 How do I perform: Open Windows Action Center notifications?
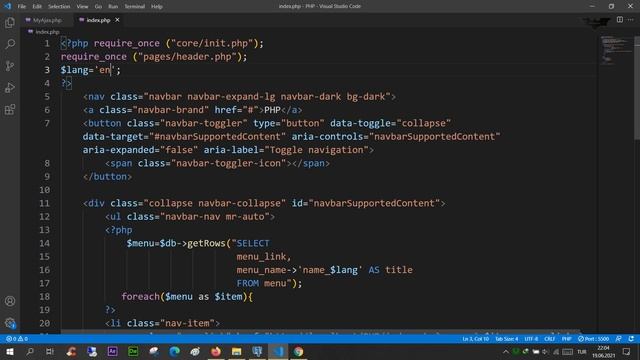click(627, 352)
